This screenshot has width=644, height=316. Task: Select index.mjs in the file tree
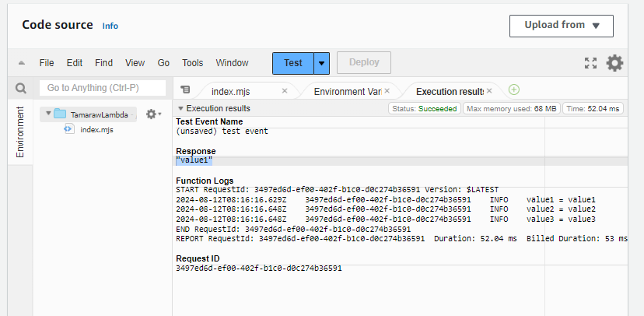tap(96, 129)
